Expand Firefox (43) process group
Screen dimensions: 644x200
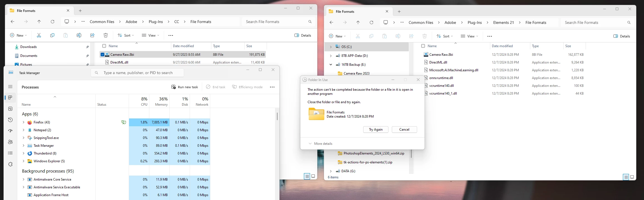pyautogui.click(x=24, y=122)
